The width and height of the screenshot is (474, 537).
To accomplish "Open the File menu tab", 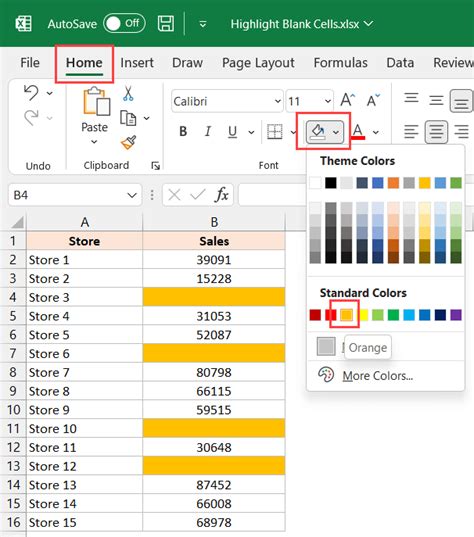I will (30, 63).
